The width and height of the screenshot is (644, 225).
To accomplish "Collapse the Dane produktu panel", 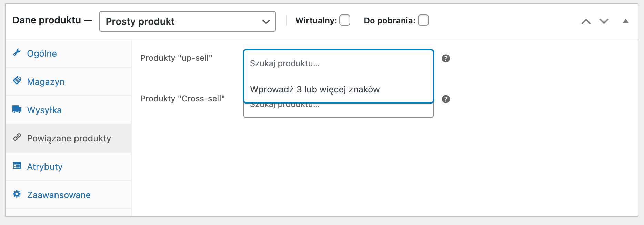I will (626, 21).
